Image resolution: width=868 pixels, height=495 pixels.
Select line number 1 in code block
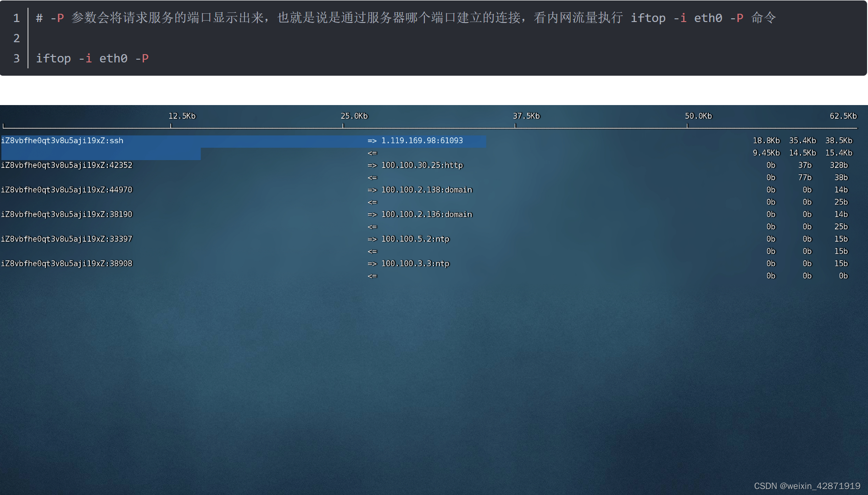coord(17,18)
